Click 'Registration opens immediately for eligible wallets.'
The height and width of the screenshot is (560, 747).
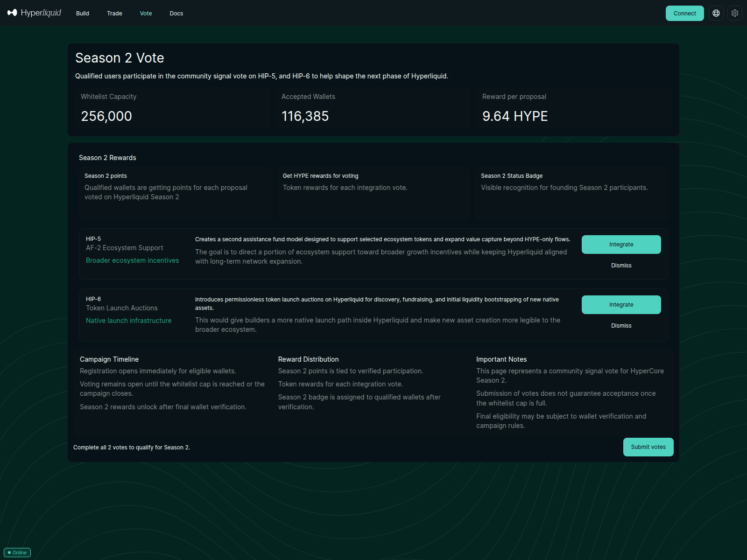point(158,371)
